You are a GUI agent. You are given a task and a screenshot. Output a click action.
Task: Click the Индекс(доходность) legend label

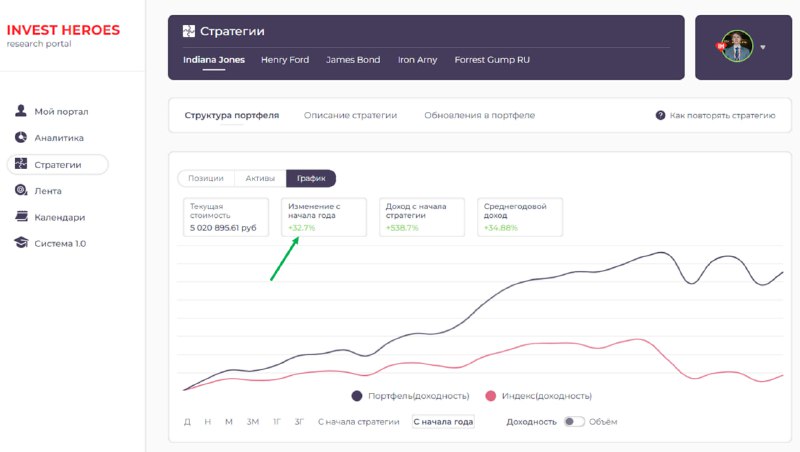pyautogui.click(x=546, y=396)
